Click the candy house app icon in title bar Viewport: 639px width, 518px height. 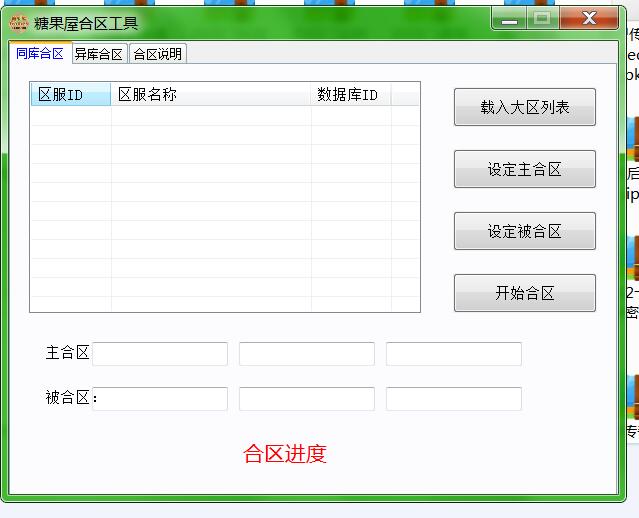(18, 22)
